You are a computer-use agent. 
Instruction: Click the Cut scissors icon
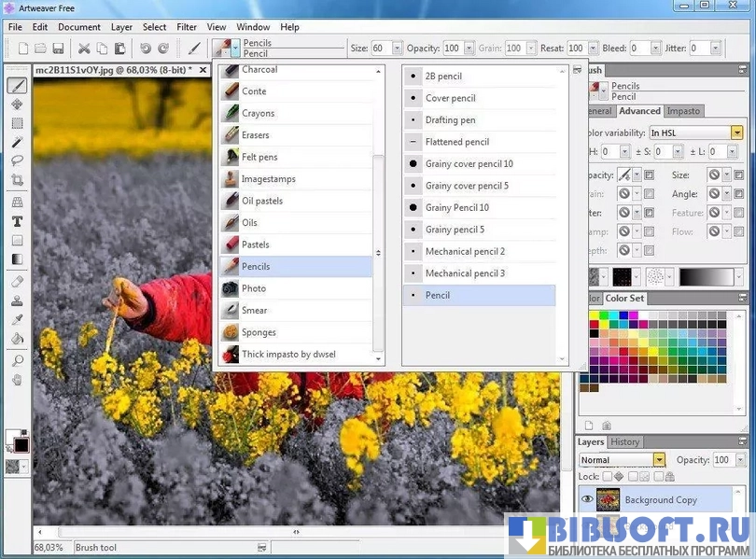point(84,49)
